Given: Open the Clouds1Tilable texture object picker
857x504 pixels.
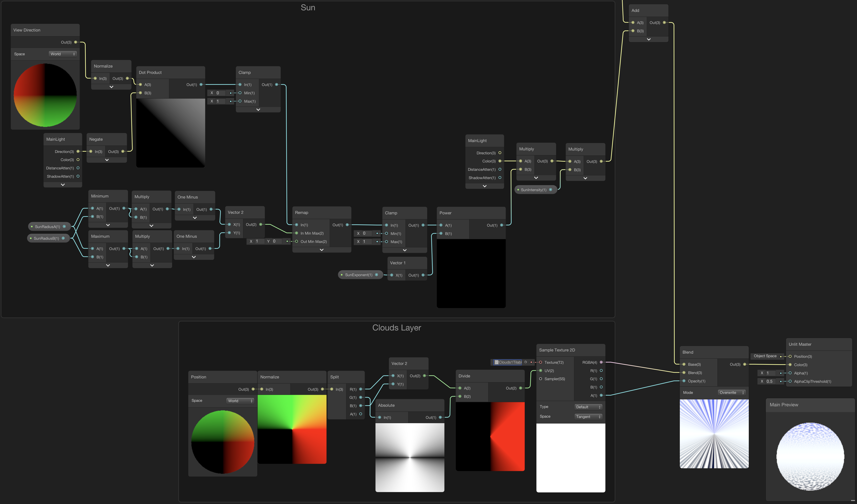Looking at the screenshot, I should 525,362.
